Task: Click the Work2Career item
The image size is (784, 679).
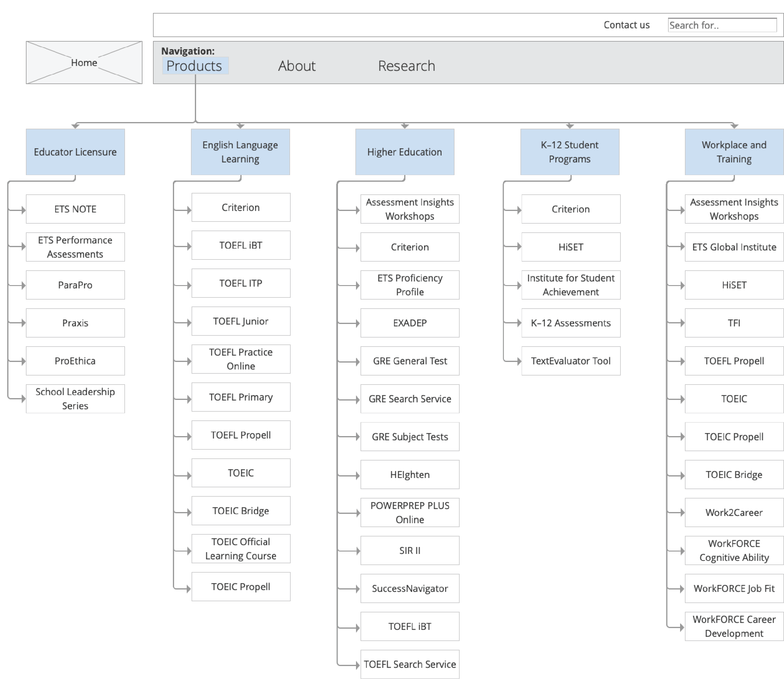Action: (734, 512)
